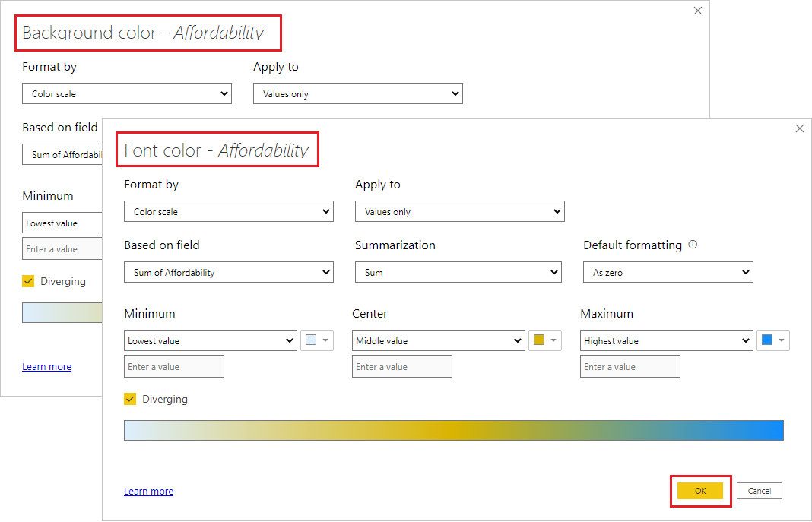Open Apply to dropdown in Background color dialog
The image size is (812, 522).
pyautogui.click(x=358, y=93)
